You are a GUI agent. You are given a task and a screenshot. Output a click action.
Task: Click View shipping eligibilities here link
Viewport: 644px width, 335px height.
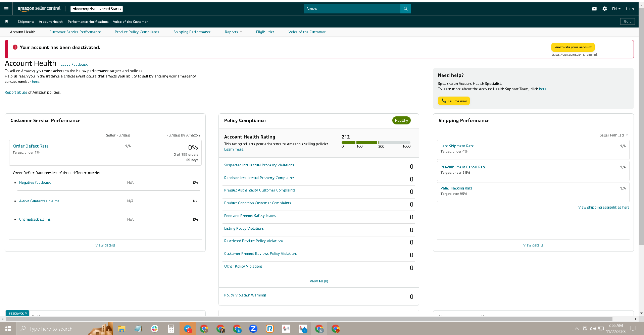tap(604, 207)
